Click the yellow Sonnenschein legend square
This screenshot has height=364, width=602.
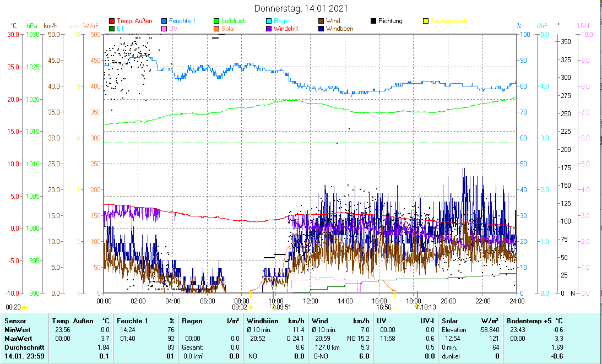425,21
